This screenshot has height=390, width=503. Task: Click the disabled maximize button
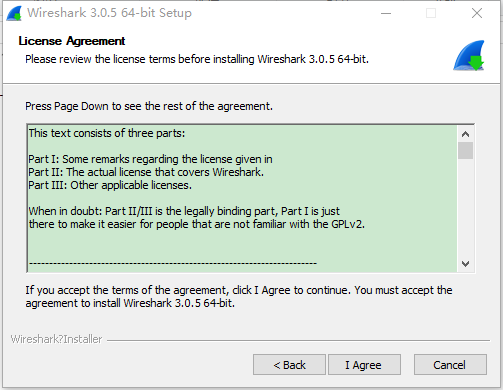coord(431,13)
